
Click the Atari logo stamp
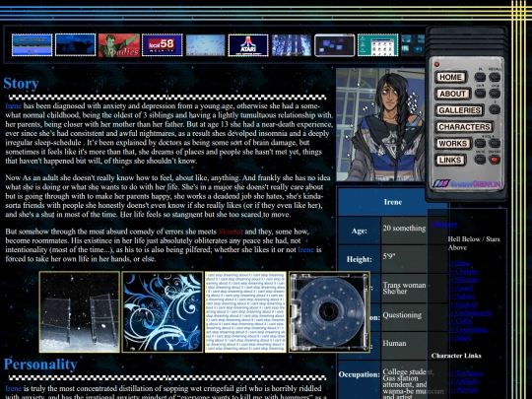pos(248,45)
